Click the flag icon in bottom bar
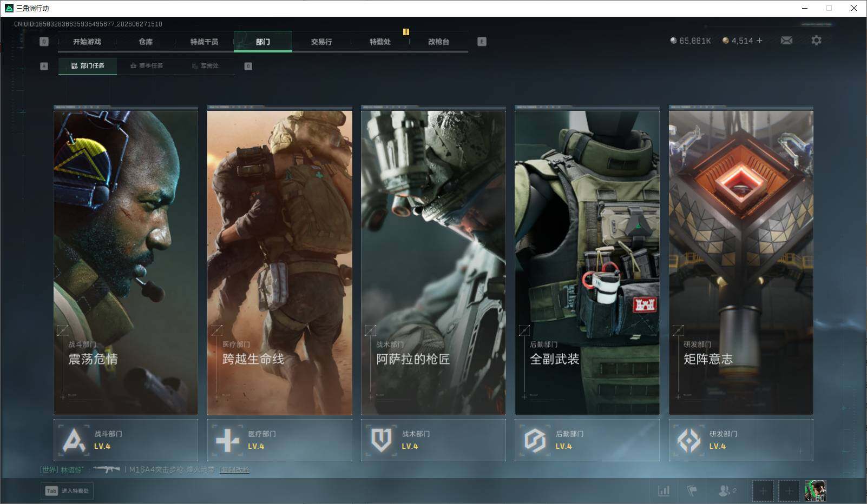867x504 pixels. pyautogui.click(x=692, y=490)
